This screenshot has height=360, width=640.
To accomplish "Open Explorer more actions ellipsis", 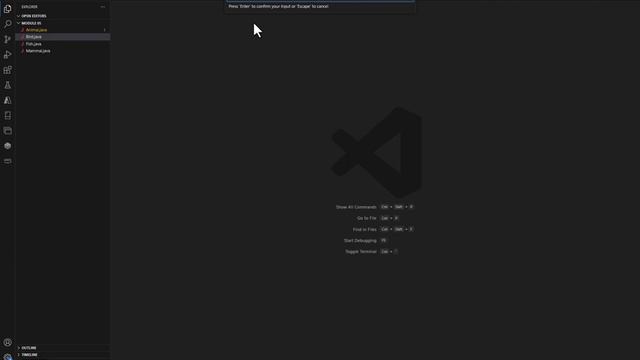I will [102, 7].
